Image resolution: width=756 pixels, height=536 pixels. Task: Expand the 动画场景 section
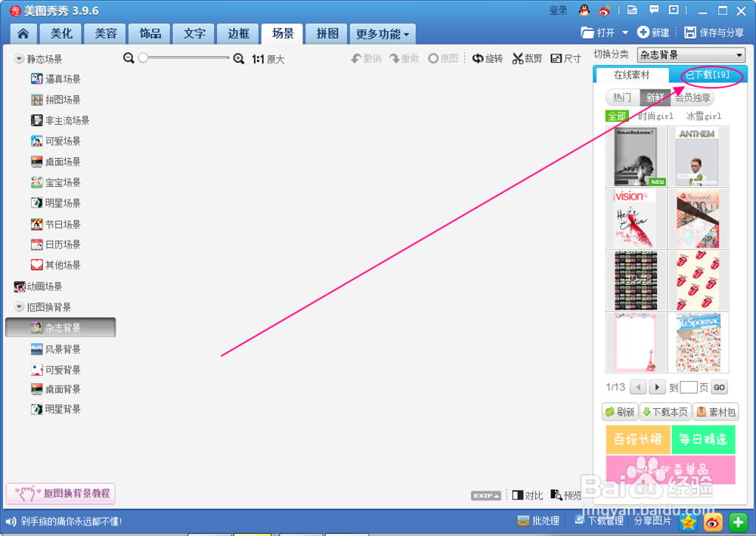38,287
